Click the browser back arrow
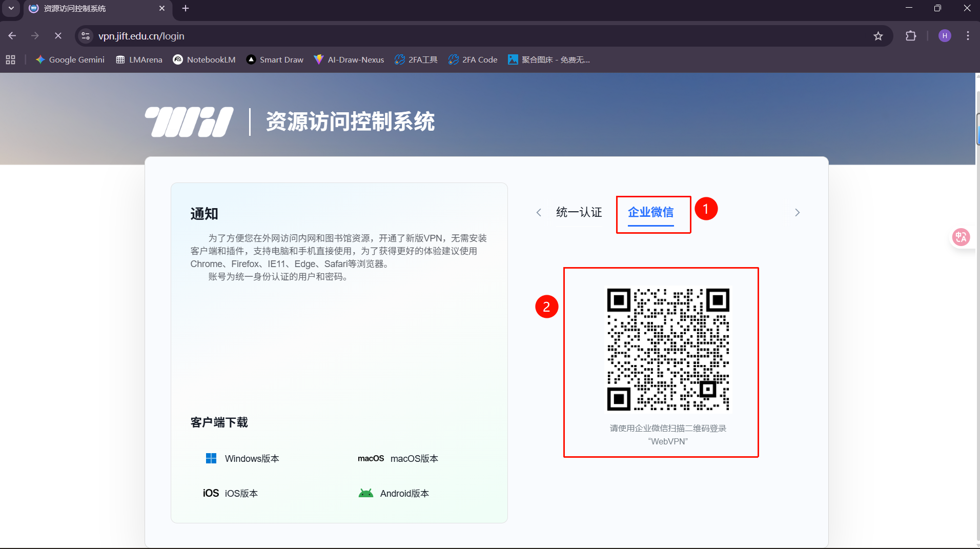980x549 pixels. (12, 36)
